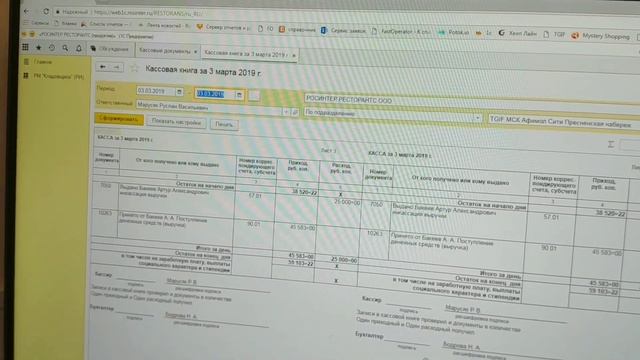Screen dimensions: 640x360
Task: Click the period end date field
Action: pyautogui.click(x=215, y=94)
